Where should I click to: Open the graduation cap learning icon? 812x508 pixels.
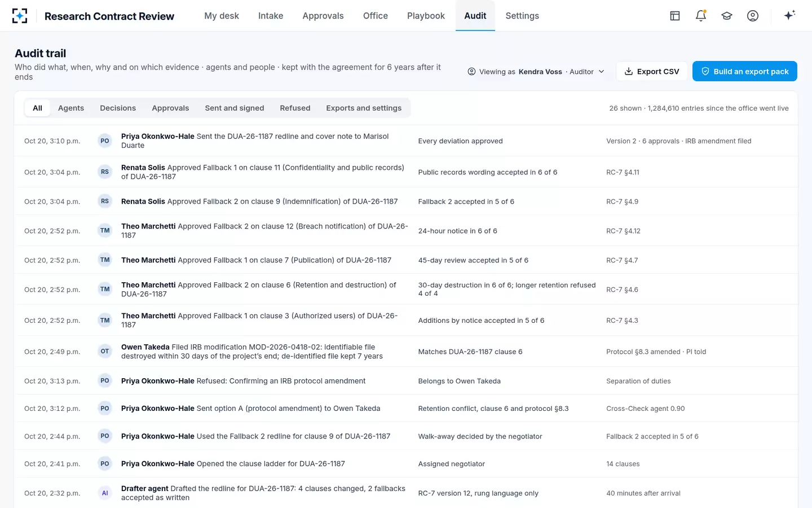pos(727,16)
